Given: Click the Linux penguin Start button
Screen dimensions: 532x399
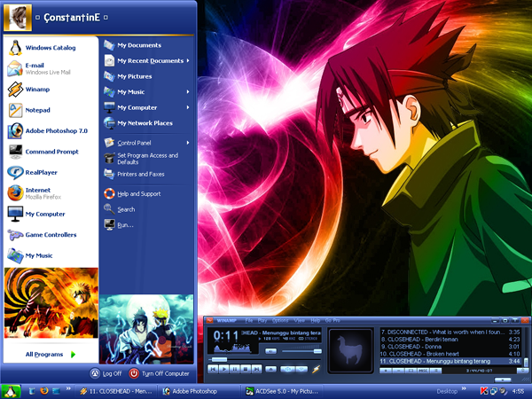Looking at the screenshot, I should click(x=11, y=392).
